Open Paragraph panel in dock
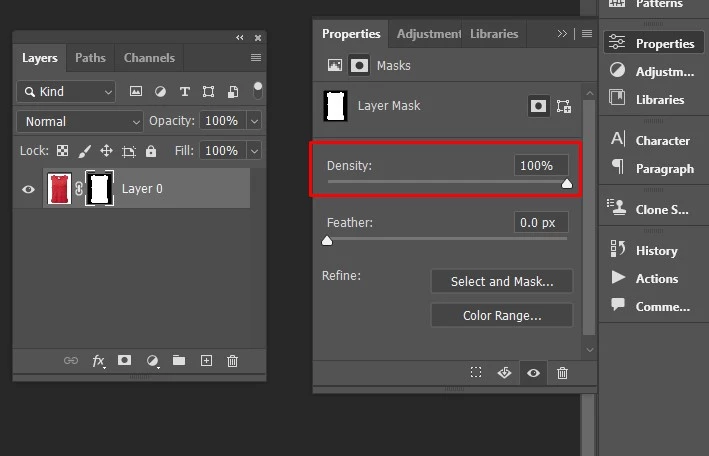This screenshot has width=709, height=456. click(653, 168)
